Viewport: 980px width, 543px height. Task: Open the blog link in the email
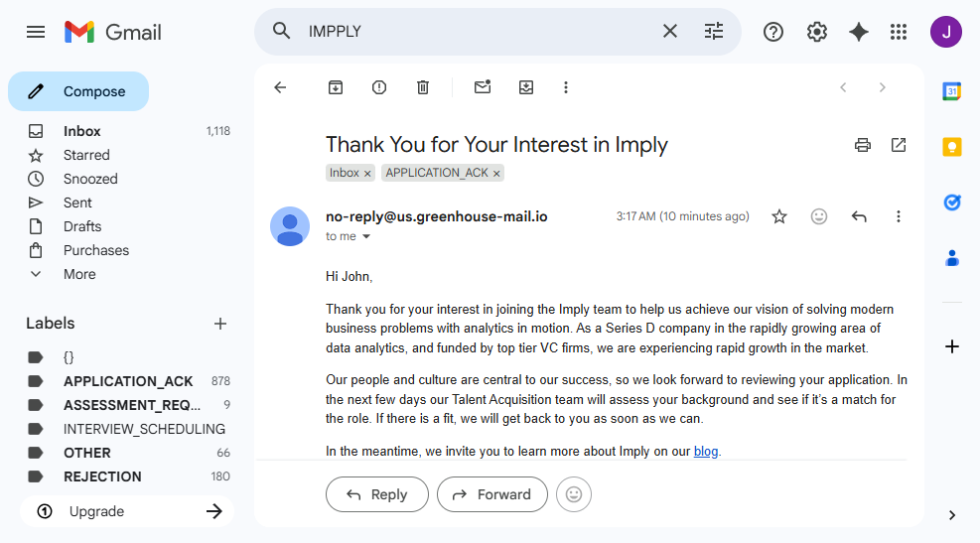pyautogui.click(x=706, y=452)
